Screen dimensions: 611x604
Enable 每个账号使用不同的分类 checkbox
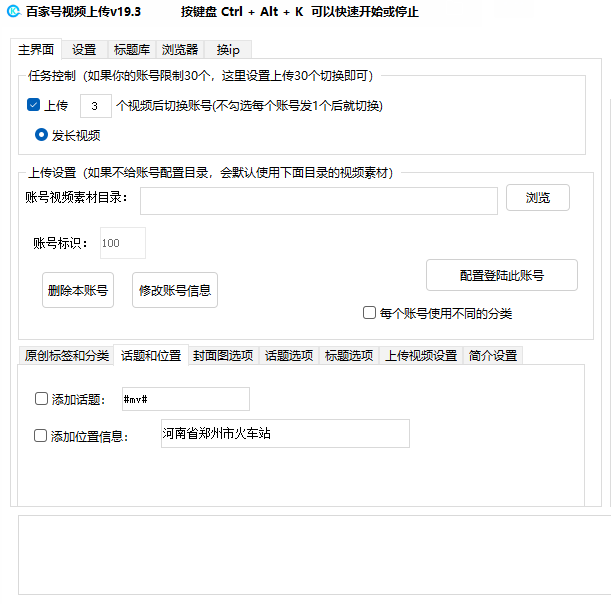369,313
